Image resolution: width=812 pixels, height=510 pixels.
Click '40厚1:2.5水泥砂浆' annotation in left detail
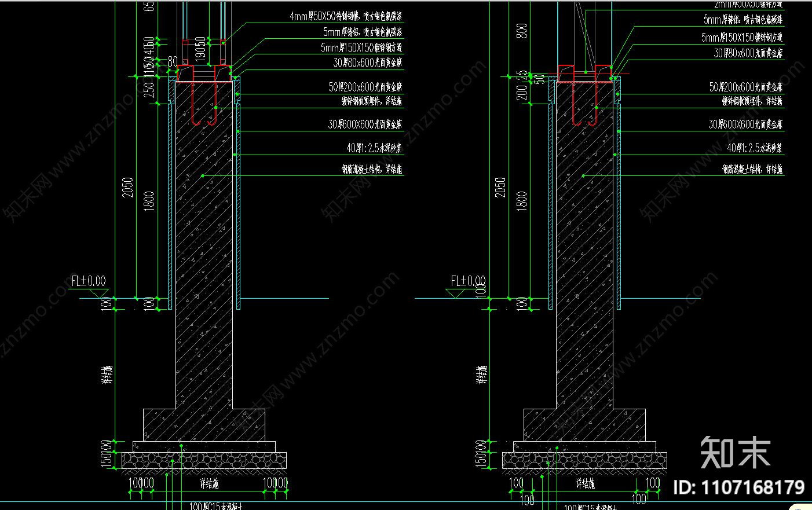[374, 148]
